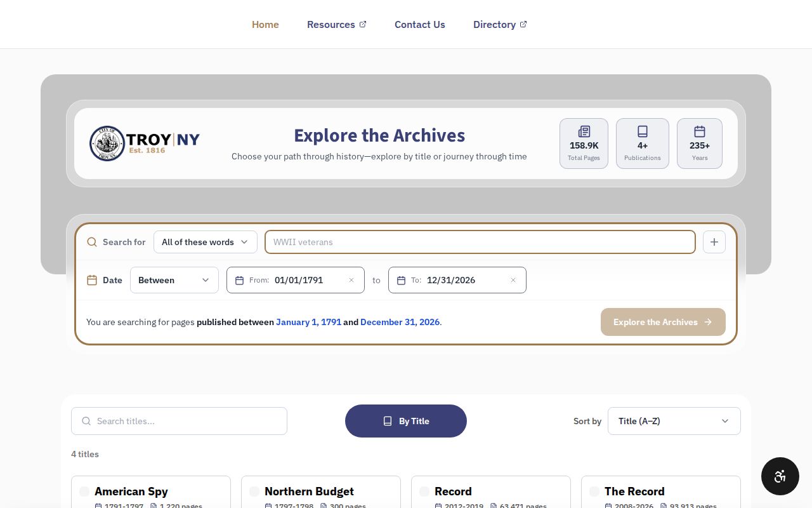Image resolution: width=812 pixels, height=508 pixels.
Task: Click the January 1, 1791 date link
Action: click(x=308, y=322)
